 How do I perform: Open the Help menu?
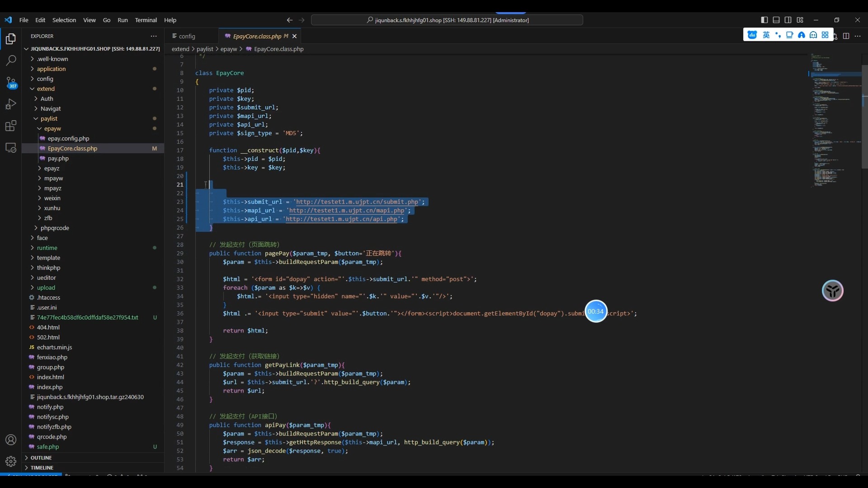tap(170, 20)
